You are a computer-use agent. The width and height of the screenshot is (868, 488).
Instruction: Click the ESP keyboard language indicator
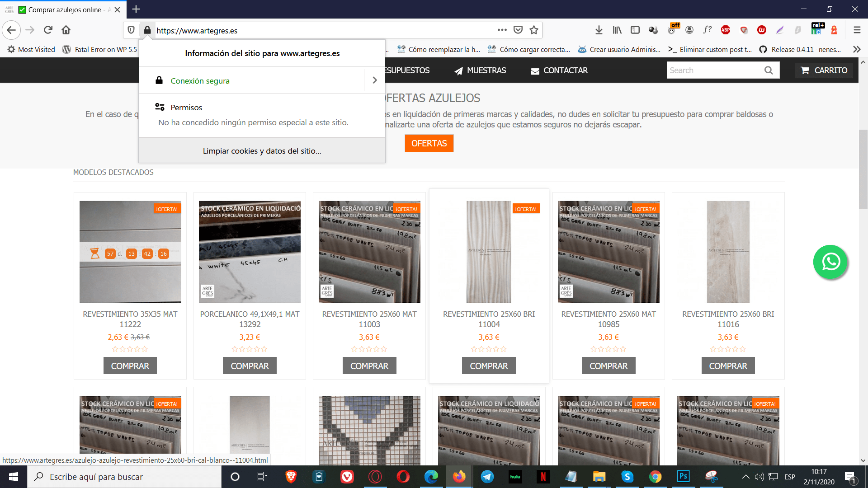(790, 477)
